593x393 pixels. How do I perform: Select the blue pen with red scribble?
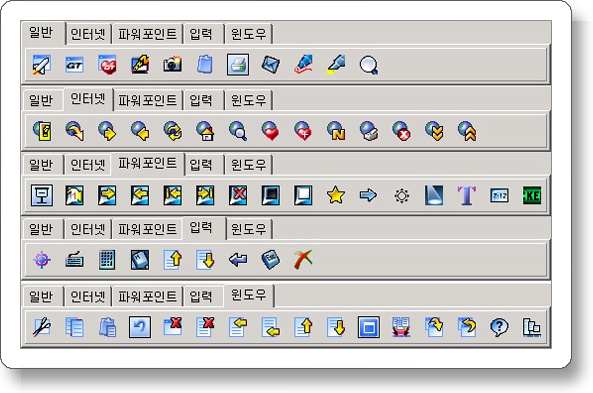(x=304, y=65)
